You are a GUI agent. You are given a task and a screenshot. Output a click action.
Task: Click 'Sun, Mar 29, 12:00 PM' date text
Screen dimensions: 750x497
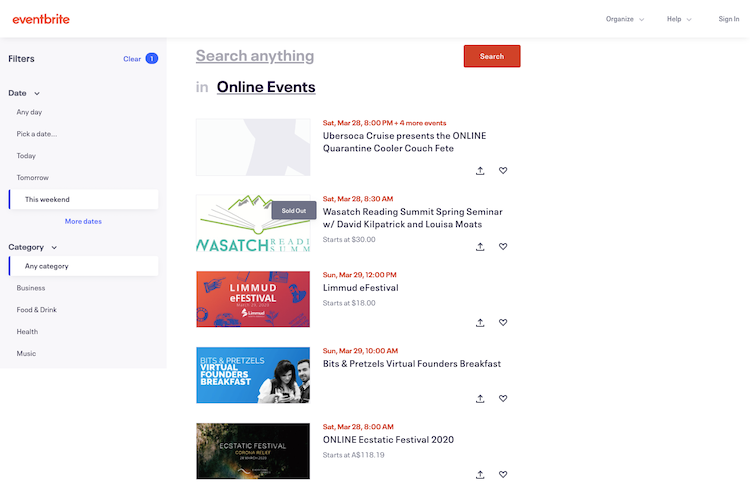[359, 275]
